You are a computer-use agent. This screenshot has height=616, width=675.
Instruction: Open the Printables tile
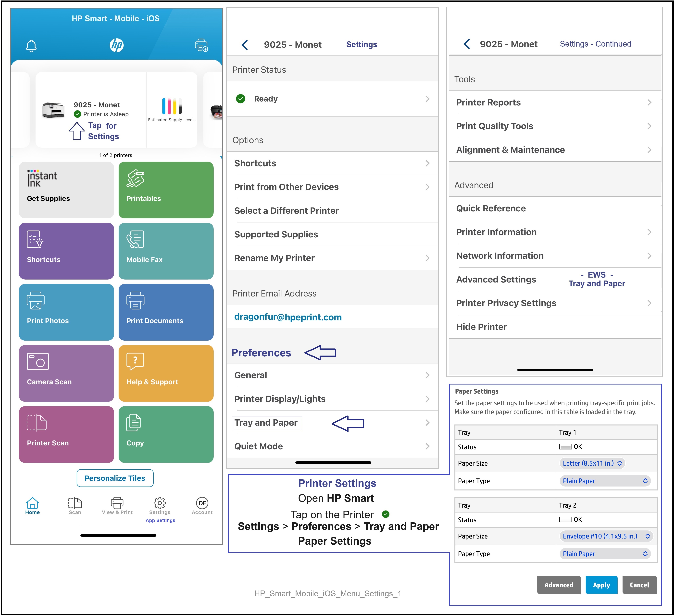tap(166, 190)
